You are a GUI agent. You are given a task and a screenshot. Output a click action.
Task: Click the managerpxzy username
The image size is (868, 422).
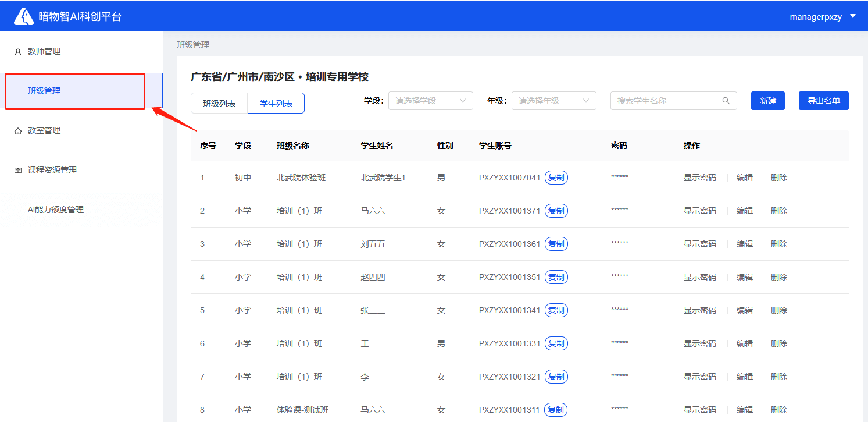click(816, 17)
